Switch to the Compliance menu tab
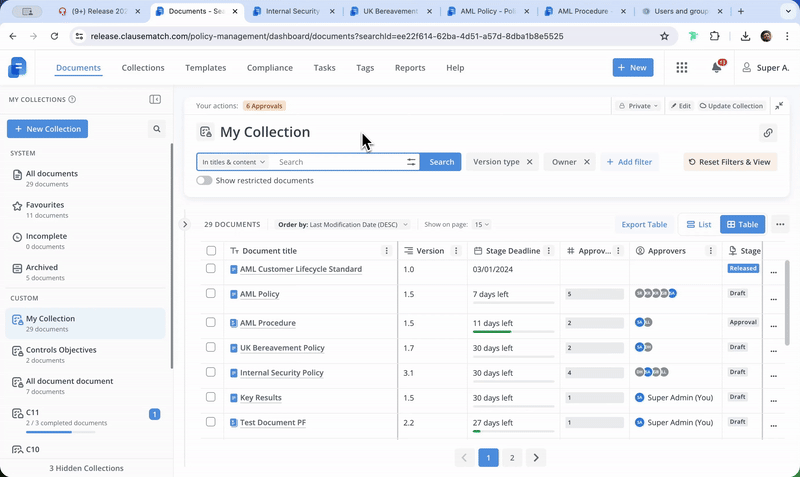Viewport: 800px width, 477px height. click(x=269, y=68)
